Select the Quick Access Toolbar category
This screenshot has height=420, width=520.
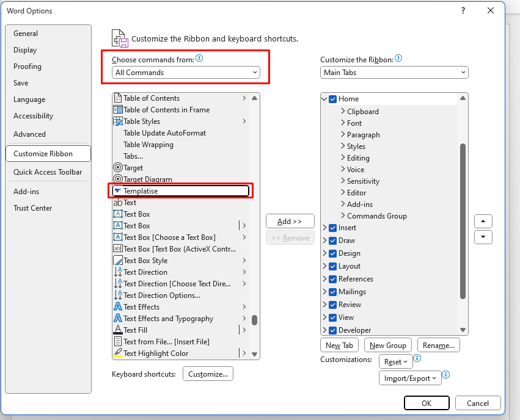[48, 172]
